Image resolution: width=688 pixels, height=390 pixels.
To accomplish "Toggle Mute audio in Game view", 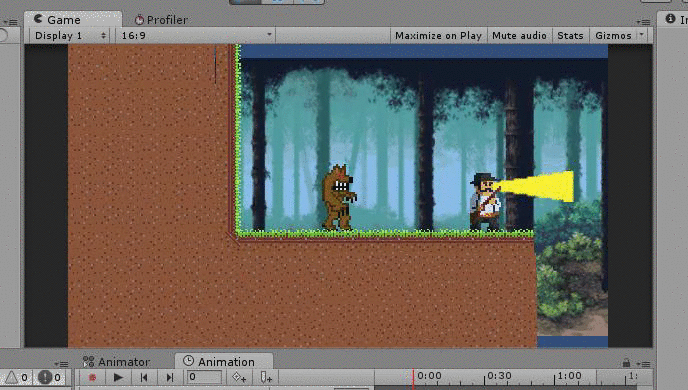I will (x=519, y=36).
